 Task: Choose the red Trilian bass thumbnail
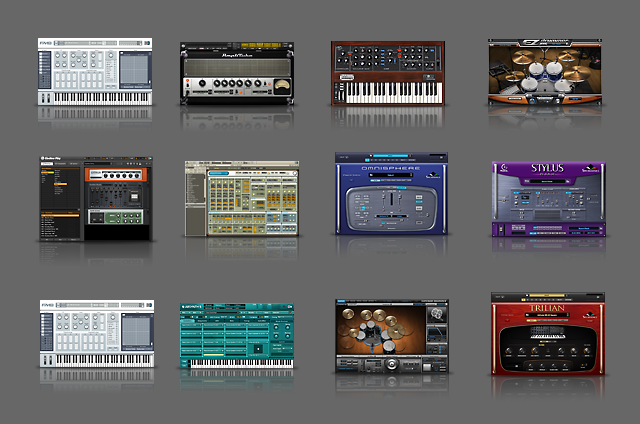(x=548, y=333)
